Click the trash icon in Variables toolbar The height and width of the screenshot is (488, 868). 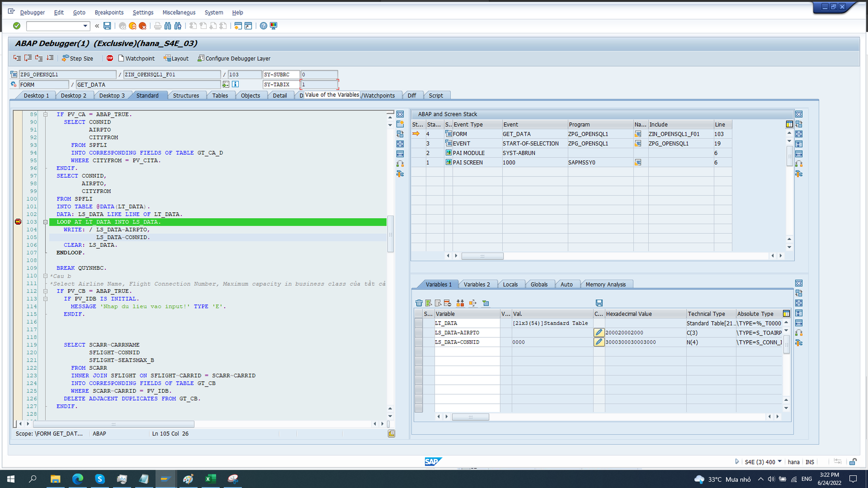(419, 303)
